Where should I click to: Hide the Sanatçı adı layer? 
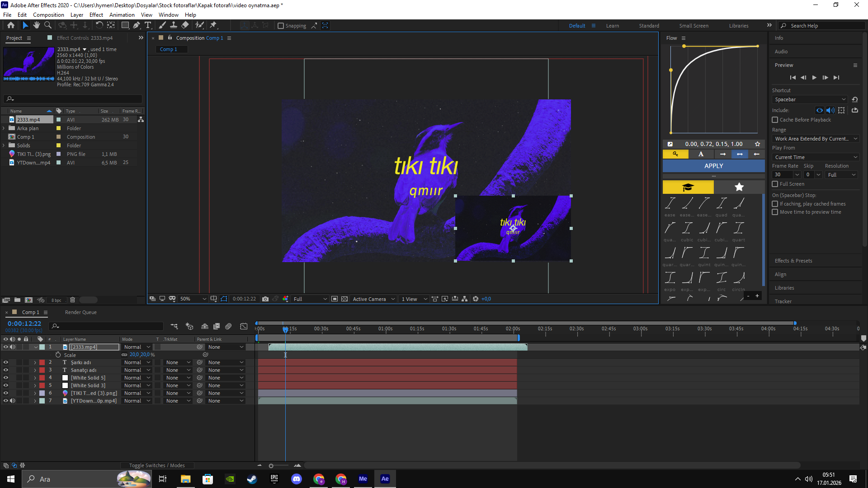6,370
